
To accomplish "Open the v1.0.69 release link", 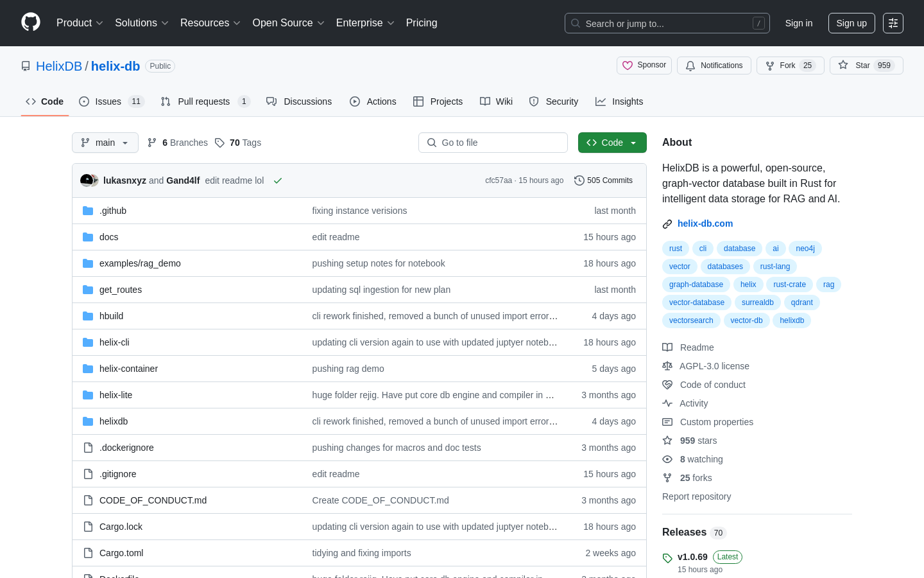I will tap(692, 557).
